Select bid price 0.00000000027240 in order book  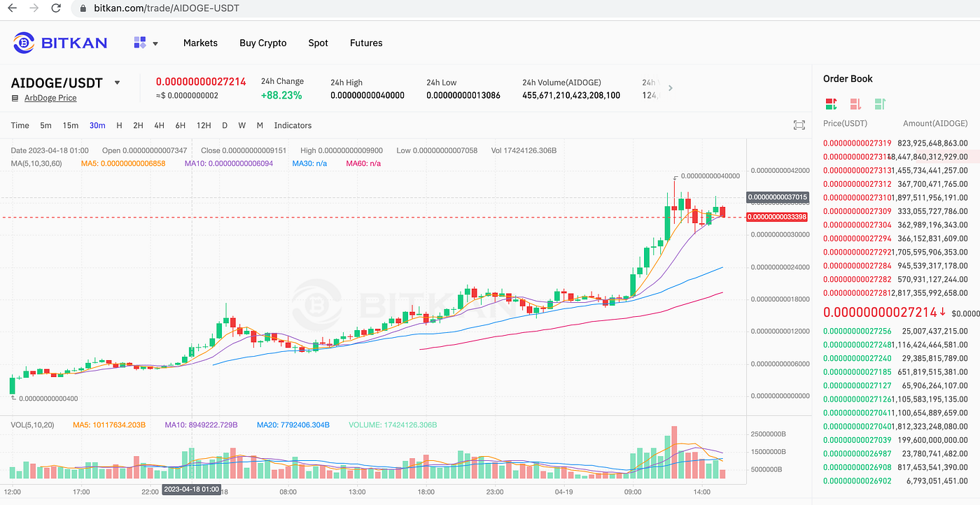pos(857,358)
